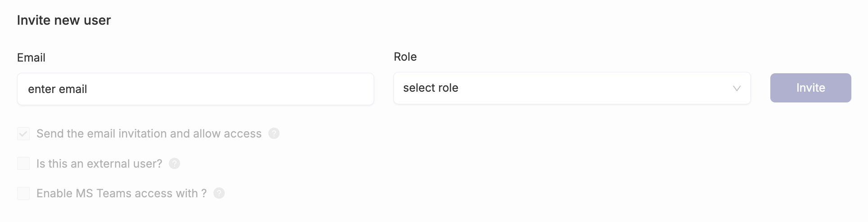Focus the enter email input field
The width and height of the screenshot is (868, 222).
point(195,89)
